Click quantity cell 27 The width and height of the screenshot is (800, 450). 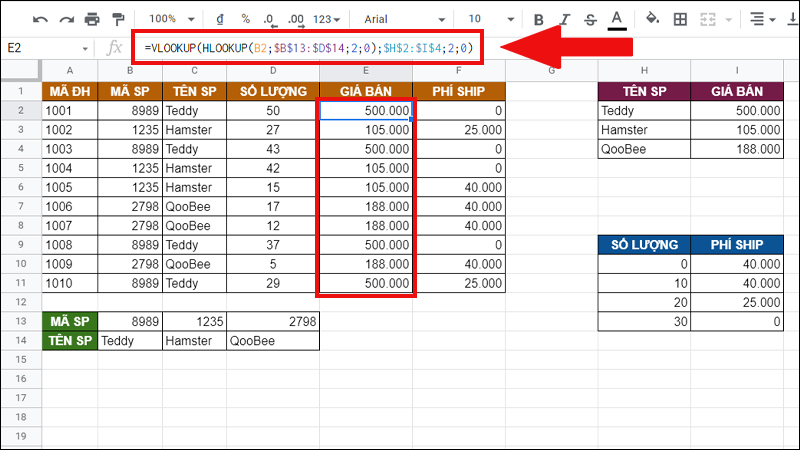(273, 130)
